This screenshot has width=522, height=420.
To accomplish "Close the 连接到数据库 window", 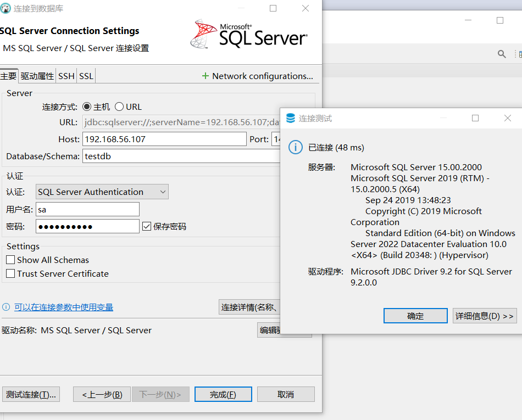I will tap(306, 8).
